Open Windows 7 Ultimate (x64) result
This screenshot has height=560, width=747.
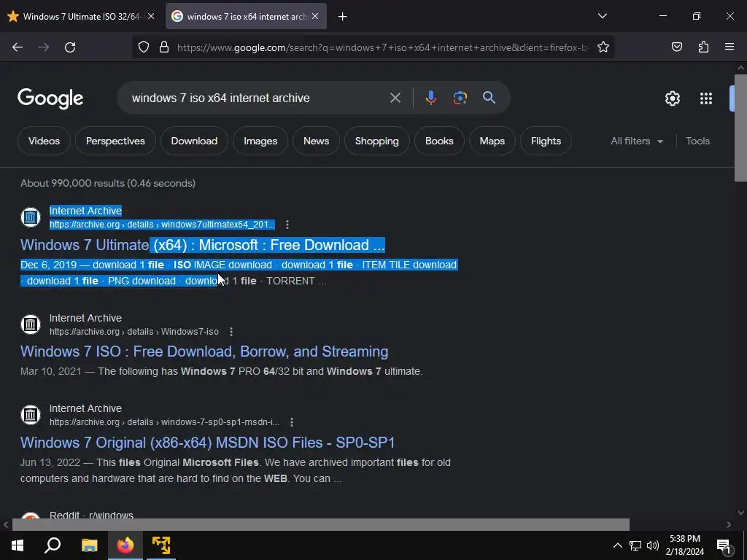[x=203, y=245]
